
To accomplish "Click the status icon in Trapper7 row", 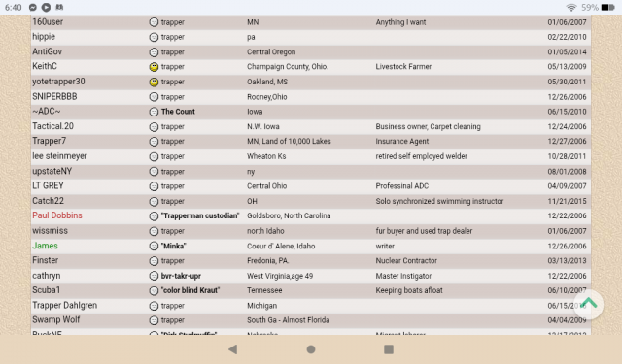I will (x=154, y=142).
